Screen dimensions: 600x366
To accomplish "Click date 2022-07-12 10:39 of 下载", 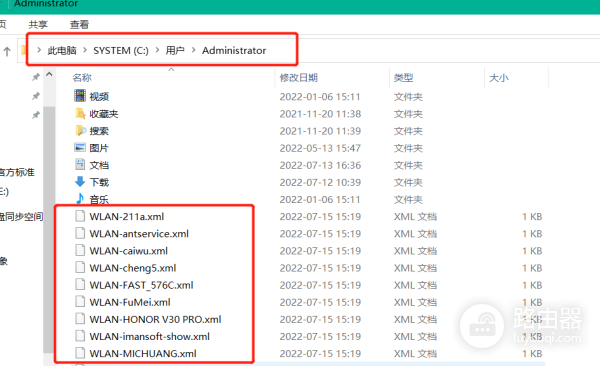I will pyautogui.click(x=320, y=182).
